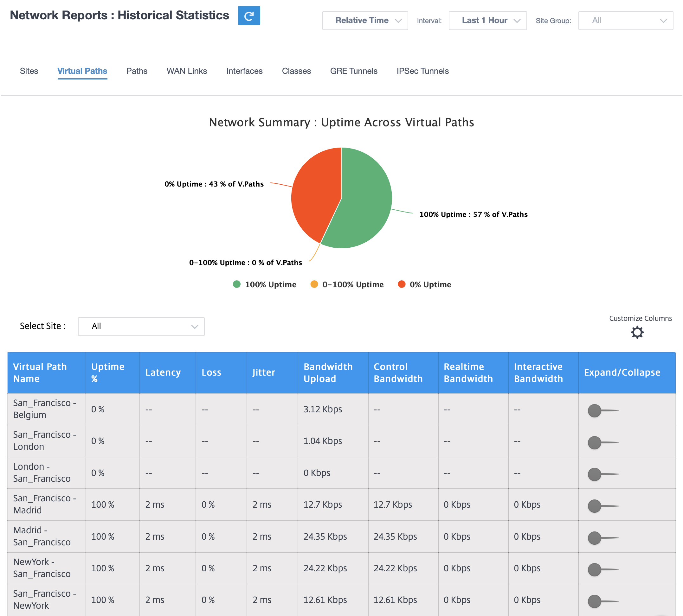Switch to the Paths tab
The height and width of the screenshot is (616, 683).
click(x=137, y=71)
